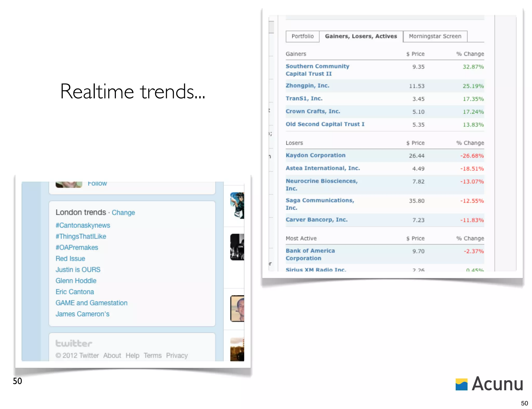This screenshot has height=409, width=532.
Task: Open the Bank of America Corporation link
Action: click(x=310, y=255)
